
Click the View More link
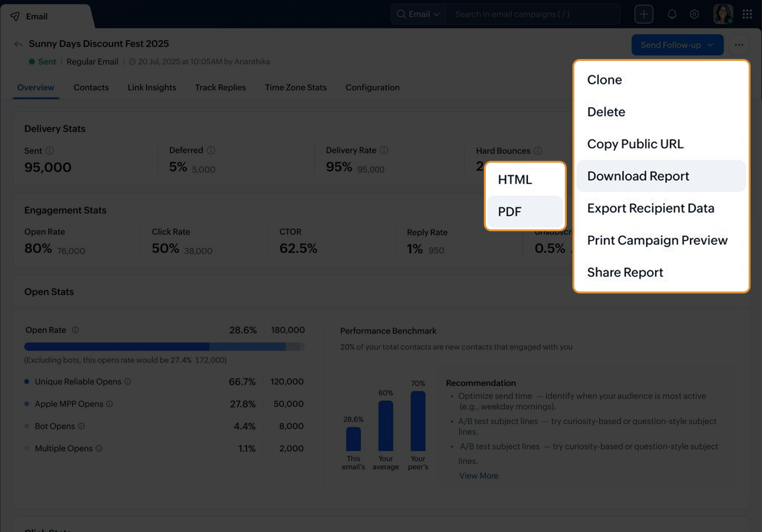pos(479,476)
